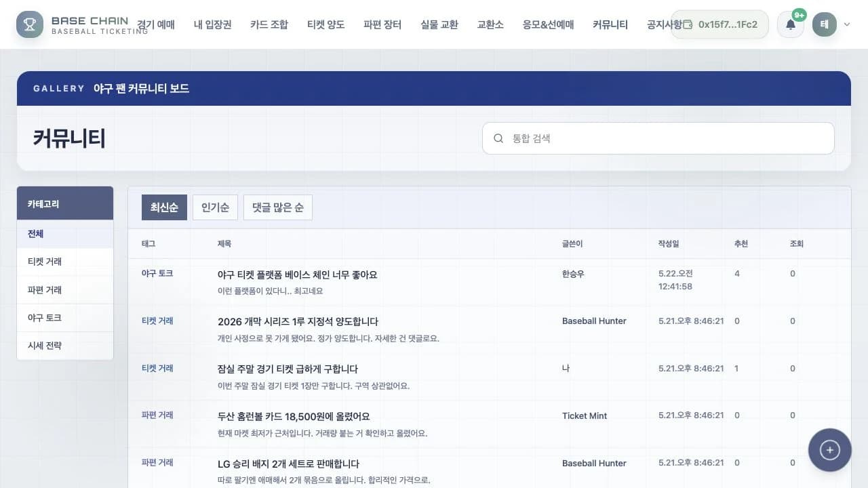868x488 pixels.
Task: Click author name 한승우
Action: coord(573,274)
